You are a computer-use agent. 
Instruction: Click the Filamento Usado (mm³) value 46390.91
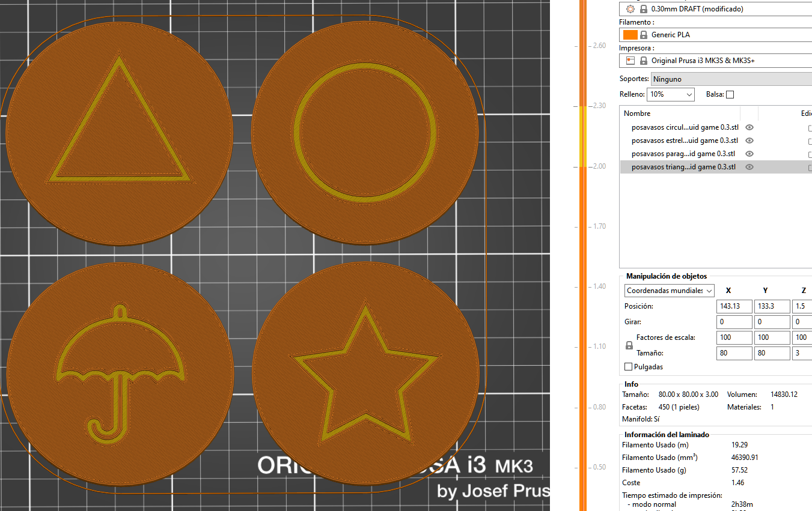point(745,458)
